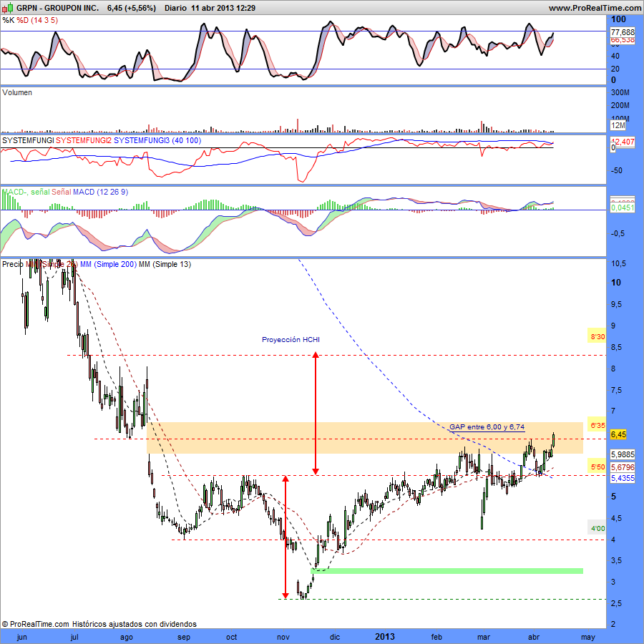
Task: Click the date '11 abr 2013 12:29'
Action: pyautogui.click(x=223, y=8)
